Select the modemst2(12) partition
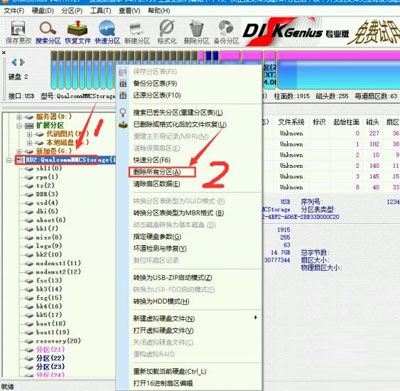Screen dimensions: 400x391 click(58, 272)
